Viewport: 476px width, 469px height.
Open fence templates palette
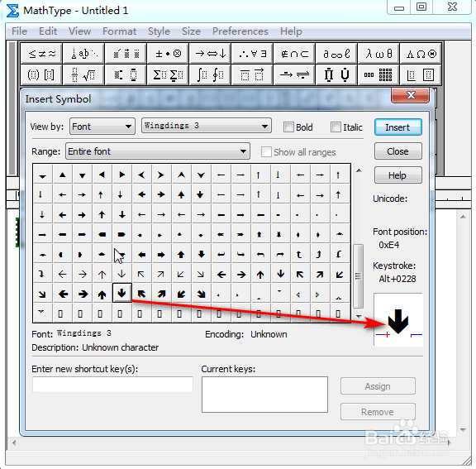tap(41, 74)
